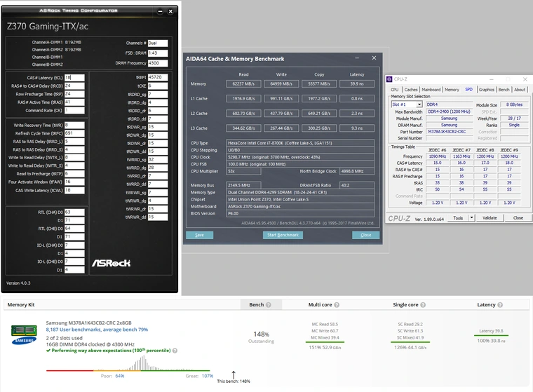
Task: Open the Graphics tab in CPU-Z
Action: click(x=487, y=90)
